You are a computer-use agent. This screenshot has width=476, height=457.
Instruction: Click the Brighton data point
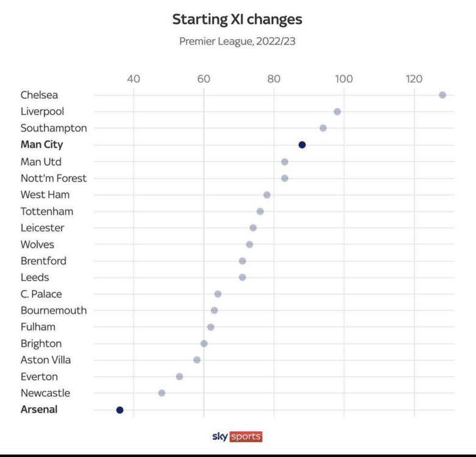pyautogui.click(x=204, y=344)
